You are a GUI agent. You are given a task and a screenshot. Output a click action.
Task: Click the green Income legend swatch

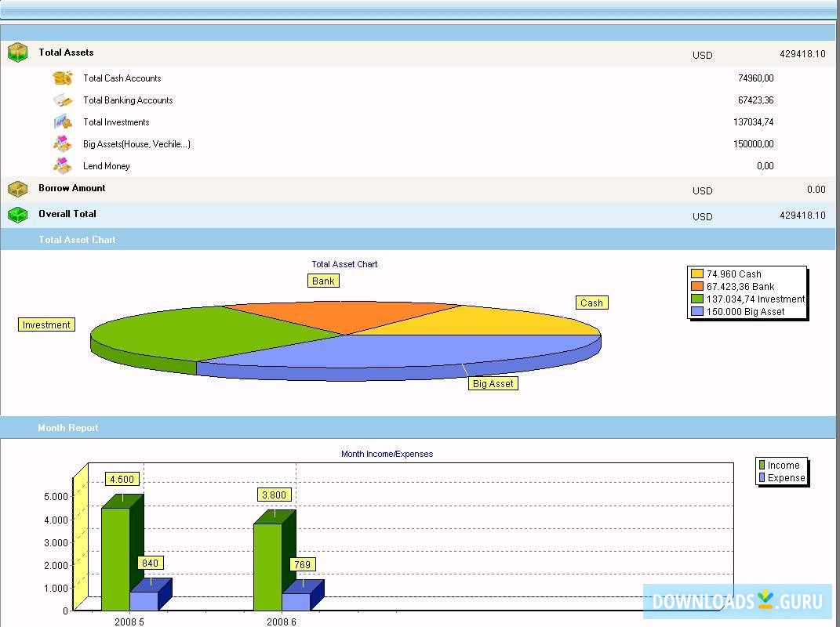click(x=762, y=466)
